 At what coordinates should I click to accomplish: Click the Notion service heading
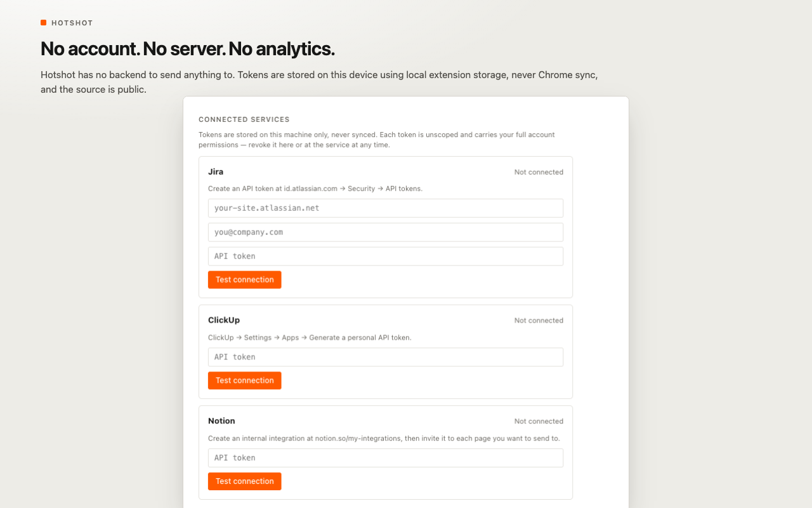click(x=221, y=421)
